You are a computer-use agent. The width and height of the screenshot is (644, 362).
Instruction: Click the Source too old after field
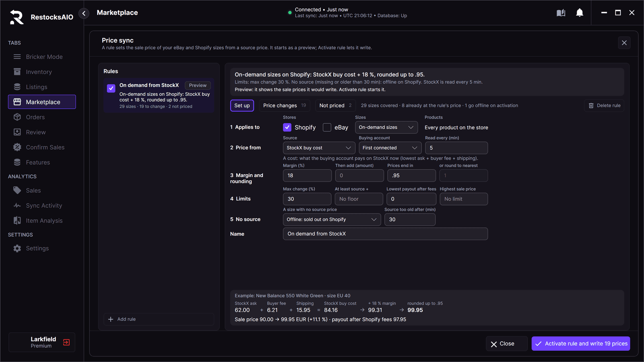pyautogui.click(x=410, y=220)
